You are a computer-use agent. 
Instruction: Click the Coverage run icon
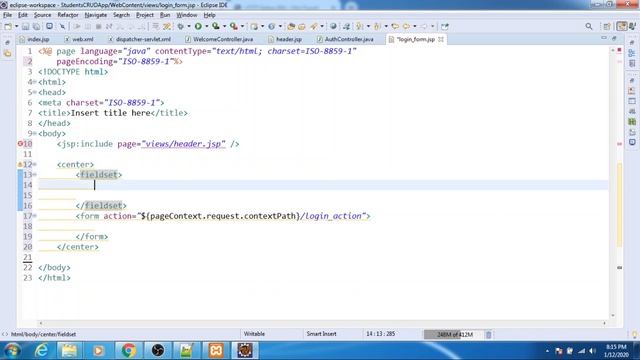tap(216, 27)
